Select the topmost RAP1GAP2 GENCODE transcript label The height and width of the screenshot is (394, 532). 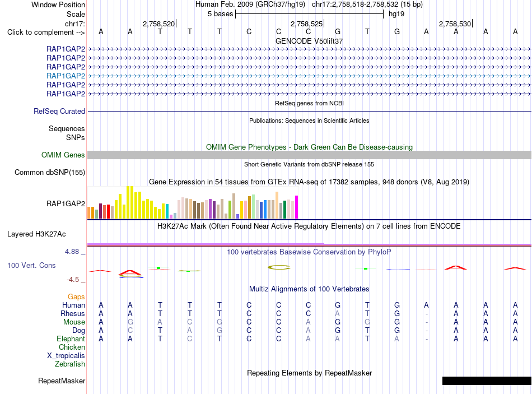66,49
